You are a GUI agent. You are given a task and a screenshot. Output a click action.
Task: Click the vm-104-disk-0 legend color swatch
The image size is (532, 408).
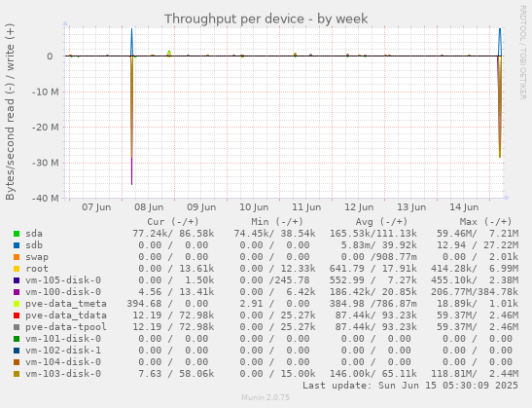[x=17, y=362]
